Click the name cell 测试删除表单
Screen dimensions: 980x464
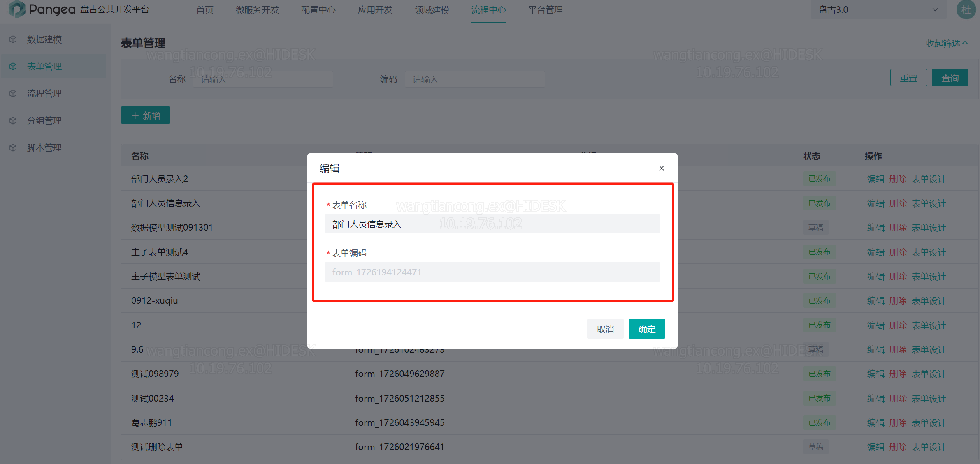[157, 447]
